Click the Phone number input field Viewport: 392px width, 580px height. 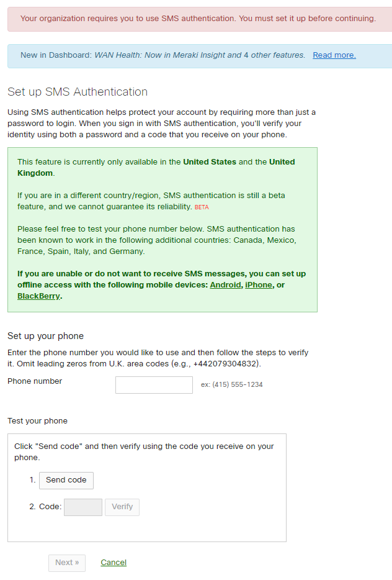[x=153, y=385]
